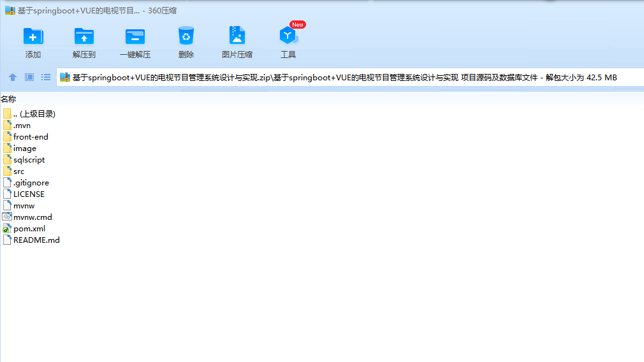This screenshot has height=362, width=644.
Task: Select the .mvn folder
Action: (x=17, y=125)
